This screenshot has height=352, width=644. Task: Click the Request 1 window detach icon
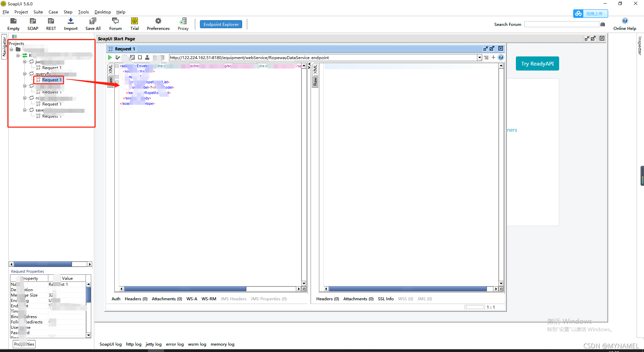[486, 49]
